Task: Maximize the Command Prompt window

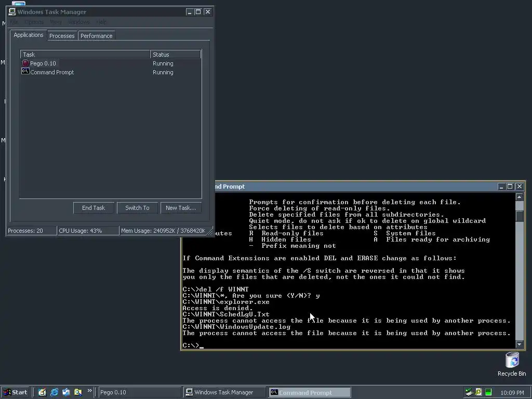Action: (x=510, y=187)
